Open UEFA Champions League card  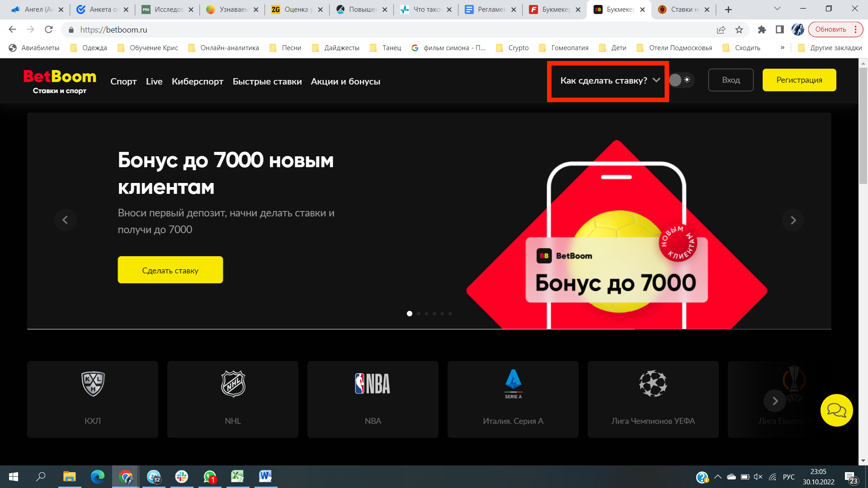coord(653,399)
